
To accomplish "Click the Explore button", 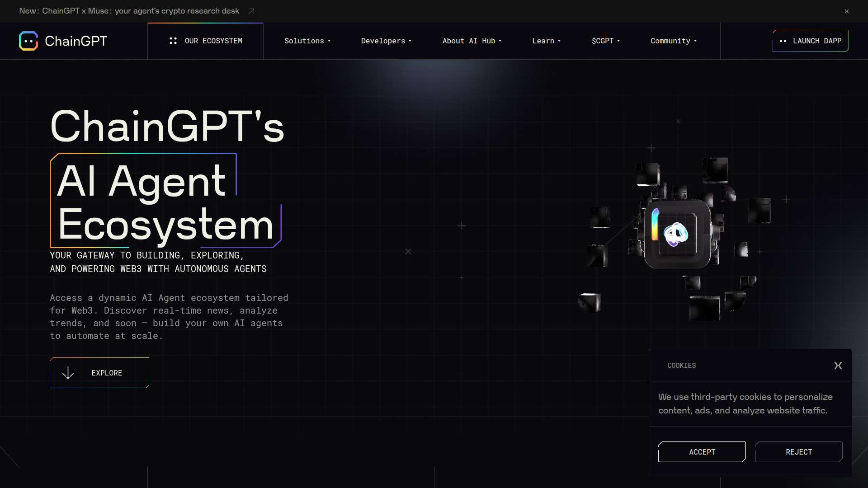I will coord(99,373).
